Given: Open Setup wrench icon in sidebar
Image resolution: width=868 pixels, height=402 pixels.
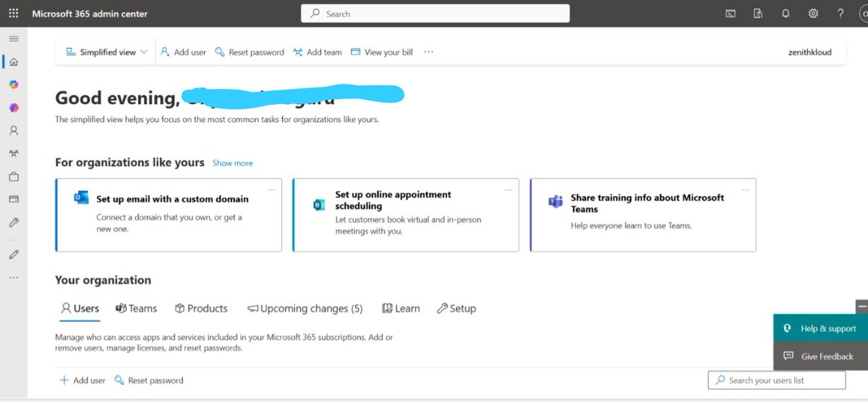Looking at the screenshot, I should tap(14, 223).
